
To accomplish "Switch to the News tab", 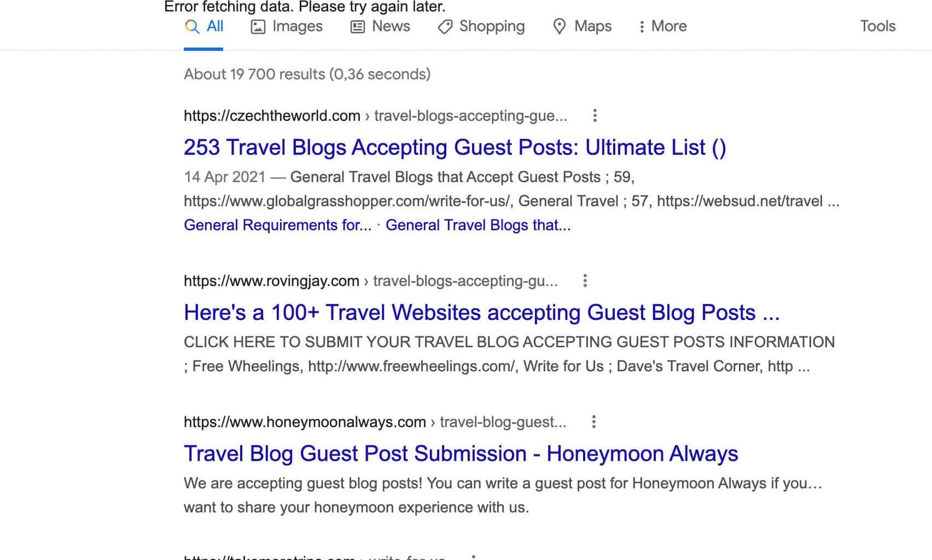I will (391, 26).
